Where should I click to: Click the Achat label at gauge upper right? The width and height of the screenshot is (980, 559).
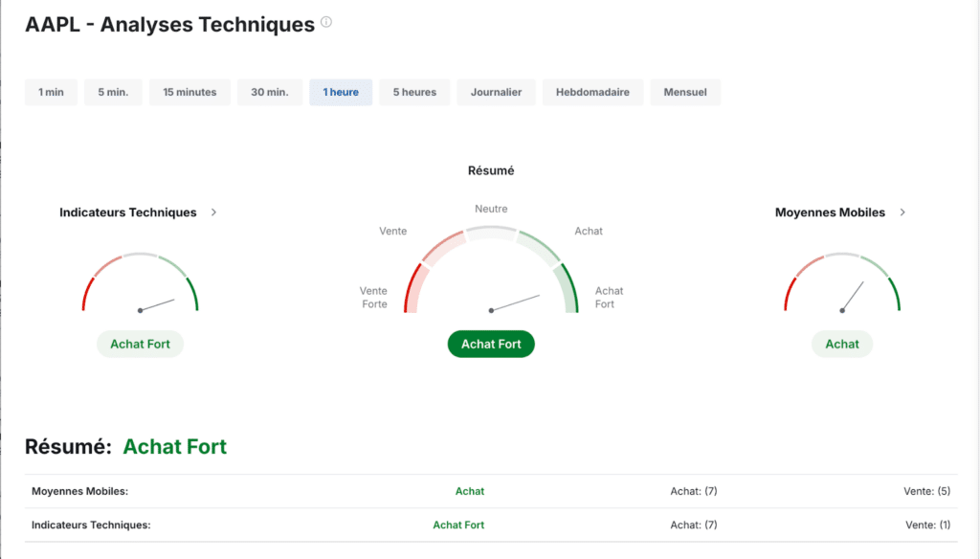point(589,232)
